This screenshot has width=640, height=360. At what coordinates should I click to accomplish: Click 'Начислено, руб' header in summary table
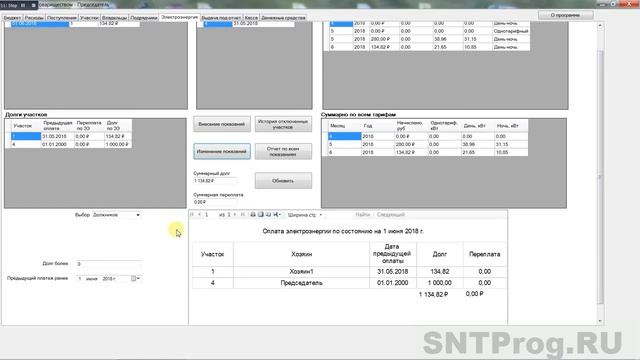click(411, 126)
